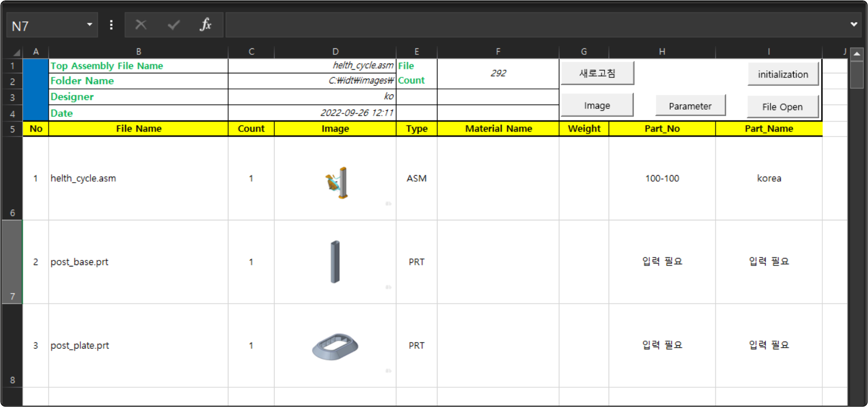Screen dimensions: 868x407
Task: Select row 1 header
Action: pyautogui.click(x=12, y=66)
